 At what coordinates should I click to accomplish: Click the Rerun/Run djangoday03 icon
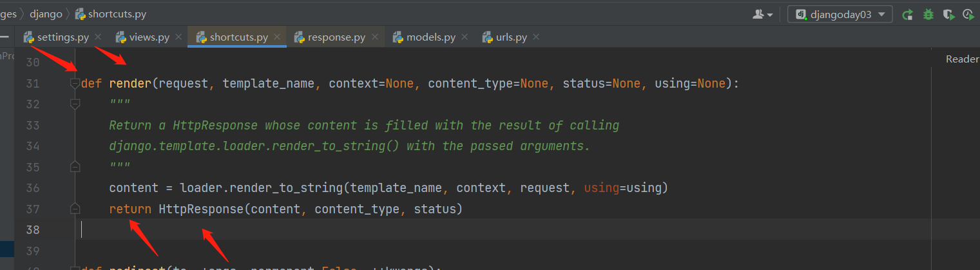907,14
